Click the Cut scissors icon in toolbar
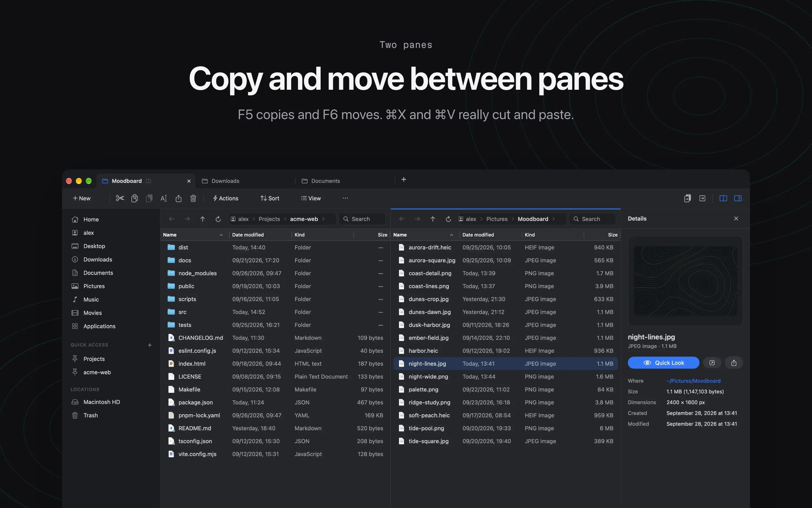The width and height of the screenshot is (812, 508). 120,198
